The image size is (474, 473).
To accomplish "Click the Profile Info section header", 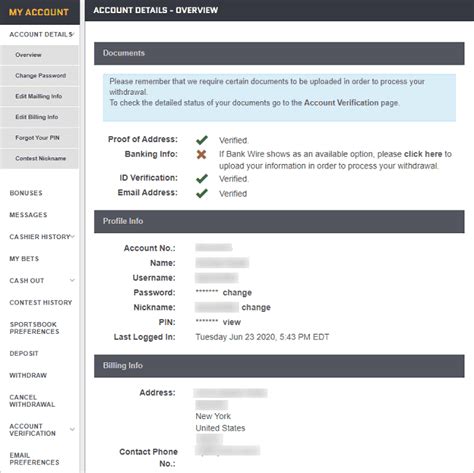I will 279,221.
